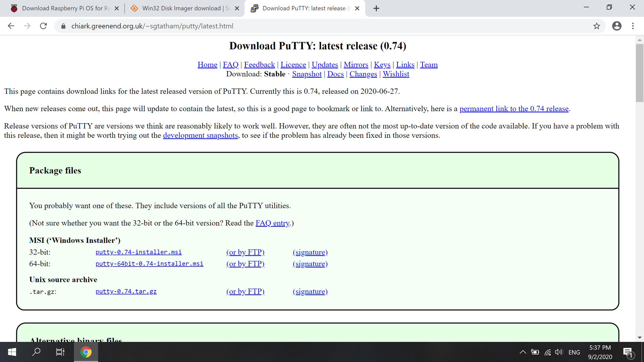Download putty-0.74.tar.gz
This screenshot has height=362, width=644.
pyautogui.click(x=126, y=291)
